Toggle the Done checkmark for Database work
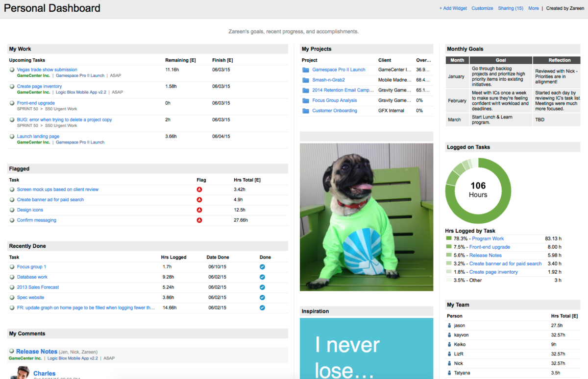 tap(262, 277)
